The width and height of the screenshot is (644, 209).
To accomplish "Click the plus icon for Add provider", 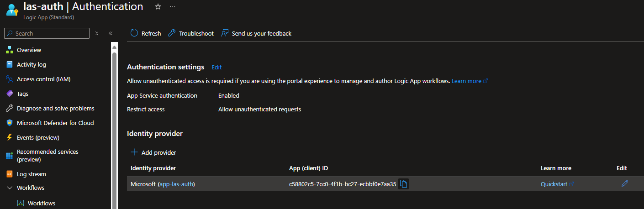I will [134, 152].
